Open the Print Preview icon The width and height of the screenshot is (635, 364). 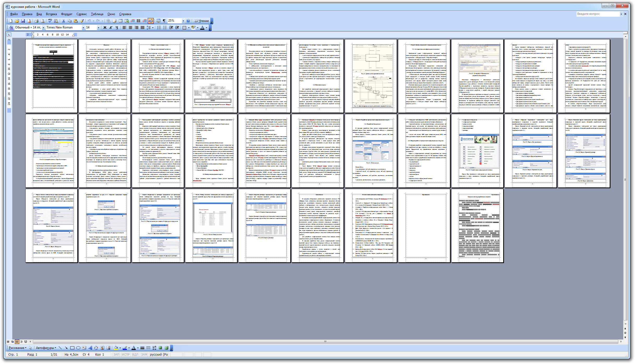[42, 21]
